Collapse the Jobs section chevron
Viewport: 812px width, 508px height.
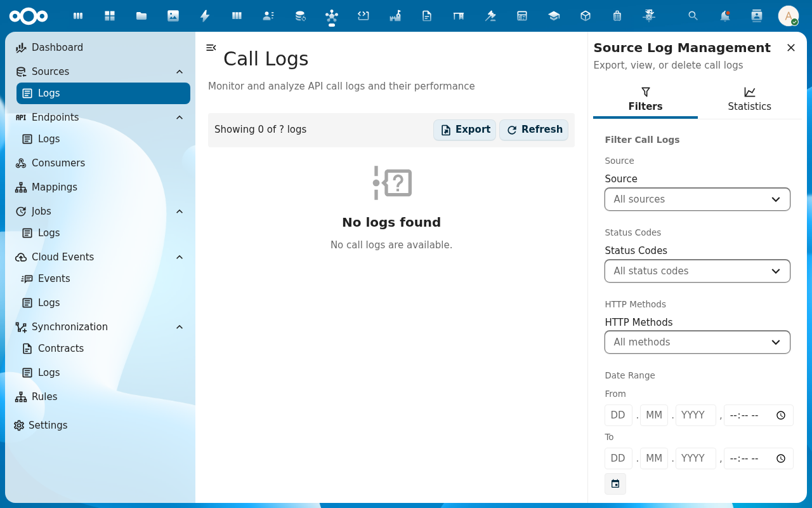point(180,211)
